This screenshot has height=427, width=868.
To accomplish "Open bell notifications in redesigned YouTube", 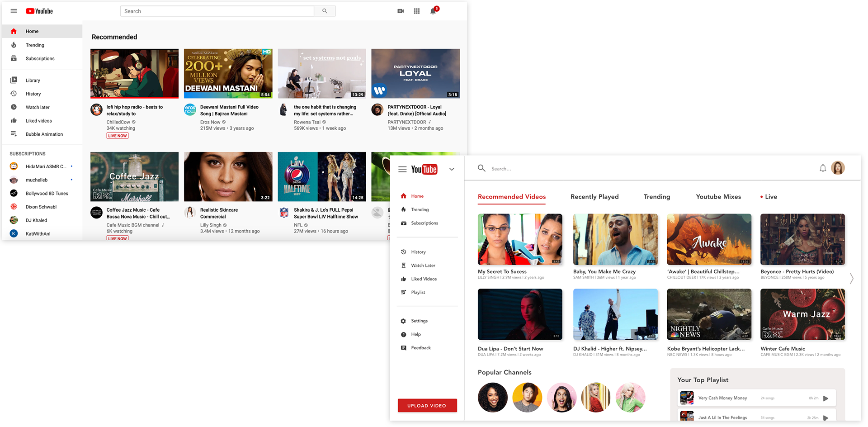I will pos(823,168).
